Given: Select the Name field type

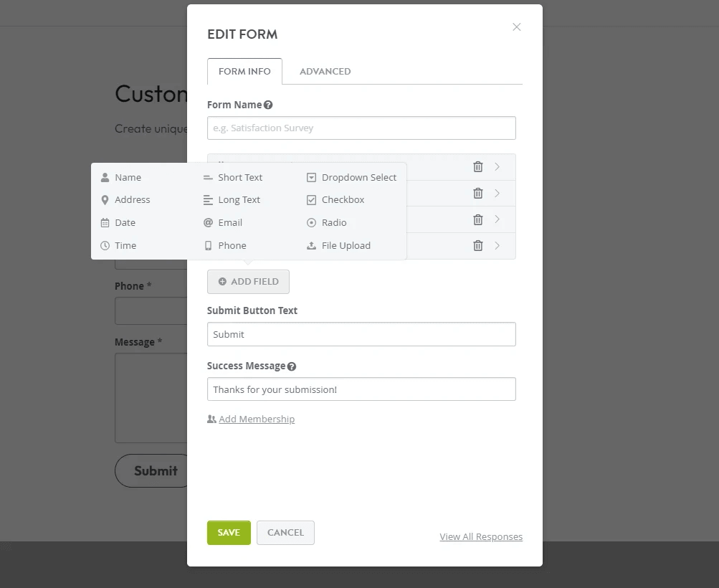Looking at the screenshot, I should pos(128,177).
